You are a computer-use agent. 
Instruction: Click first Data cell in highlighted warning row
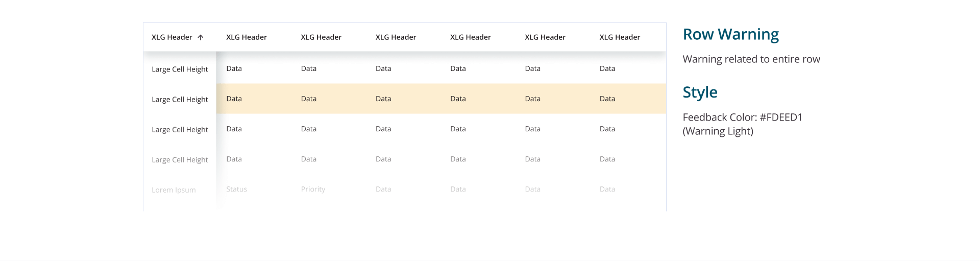coord(234,99)
